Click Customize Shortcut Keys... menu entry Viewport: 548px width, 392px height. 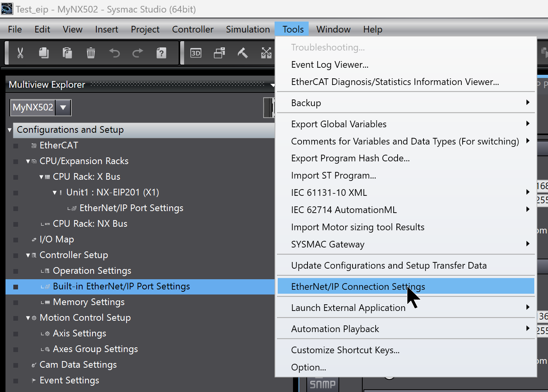[345, 350]
